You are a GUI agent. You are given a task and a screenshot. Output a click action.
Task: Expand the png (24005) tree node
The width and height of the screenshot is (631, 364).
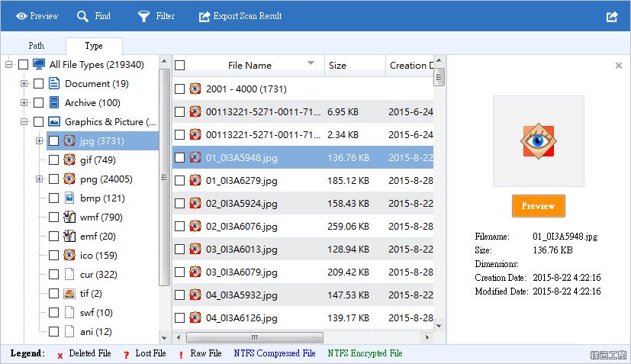pos(39,179)
